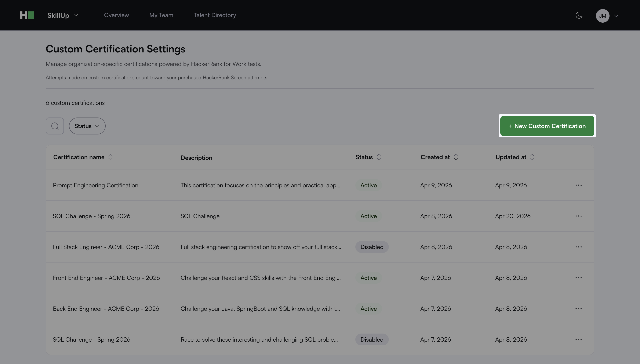Screen dimensions: 640x364
Task: Open more options for Full Stack Engineer row
Action: [578, 247]
